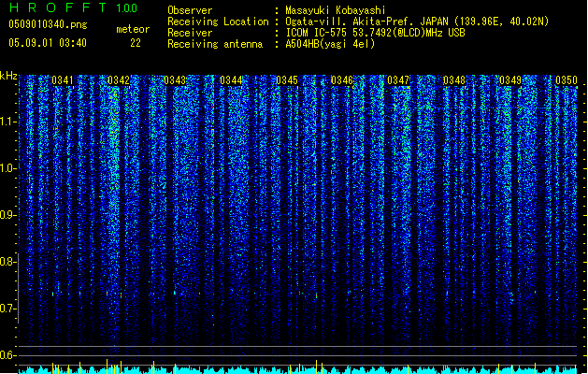Click the 0341 time marker

[63, 80]
